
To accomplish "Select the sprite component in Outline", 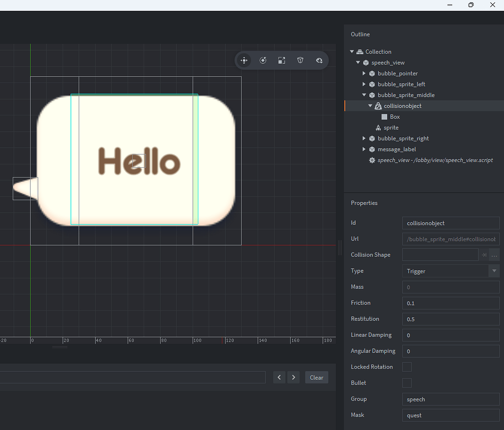I will (x=391, y=127).
